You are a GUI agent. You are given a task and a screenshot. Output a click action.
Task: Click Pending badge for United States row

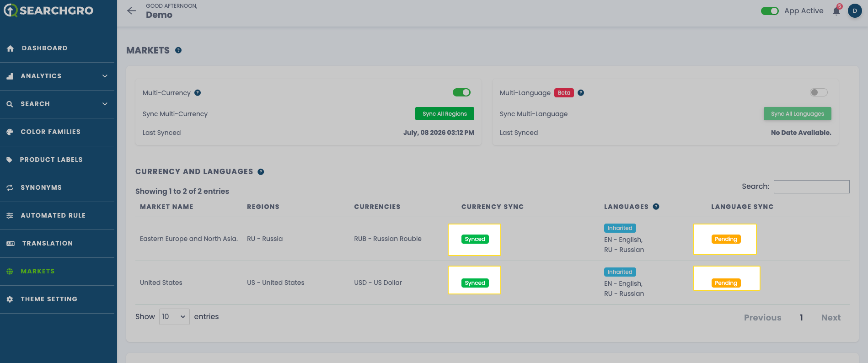[726, 283]
